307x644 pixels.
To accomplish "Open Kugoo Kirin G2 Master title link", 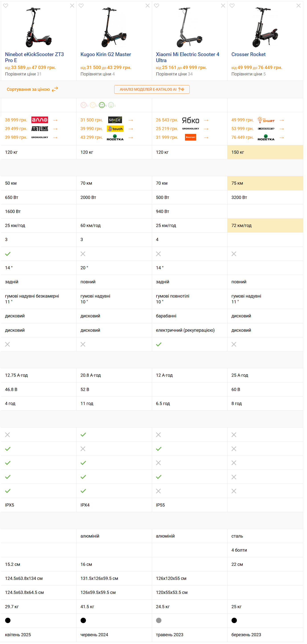I will point(106,54).
